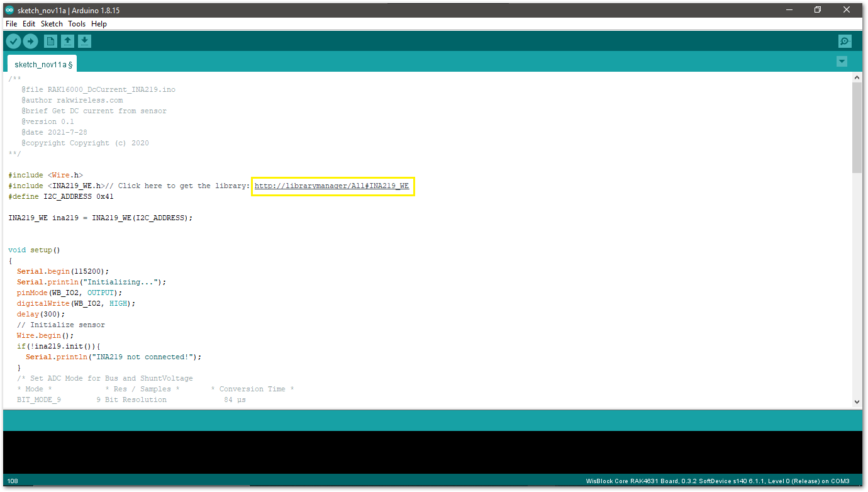Click the editor scrollbar down arrow
This screenshot has height=492, width=868.
pyautogui.click(x=857, y=401)
